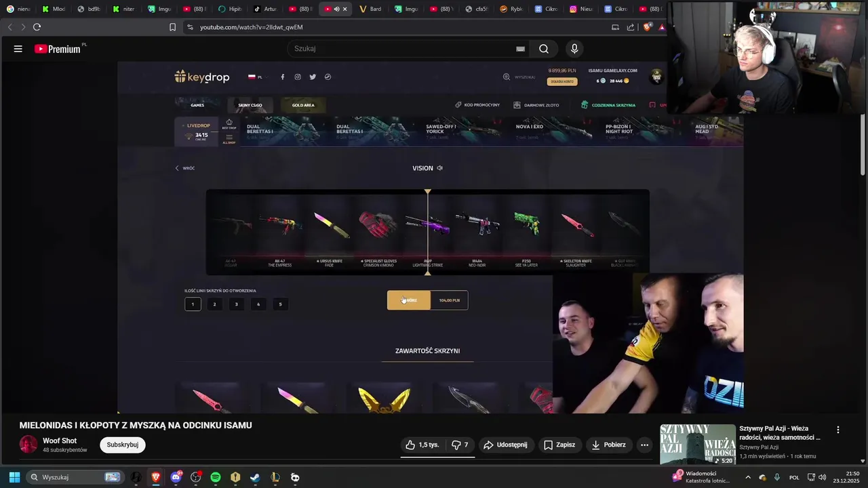Open Steam from the taskbar

coord(255,477)
